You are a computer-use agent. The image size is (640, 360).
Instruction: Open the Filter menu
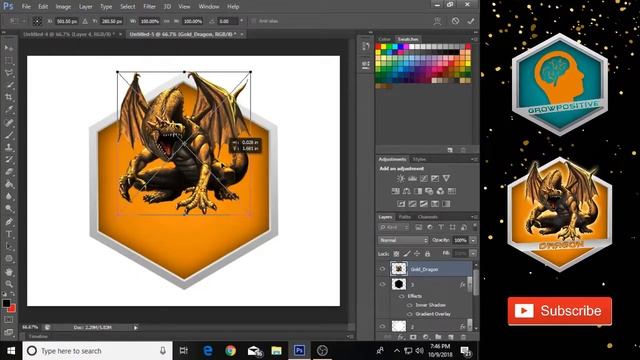click(x=149, y=7)
